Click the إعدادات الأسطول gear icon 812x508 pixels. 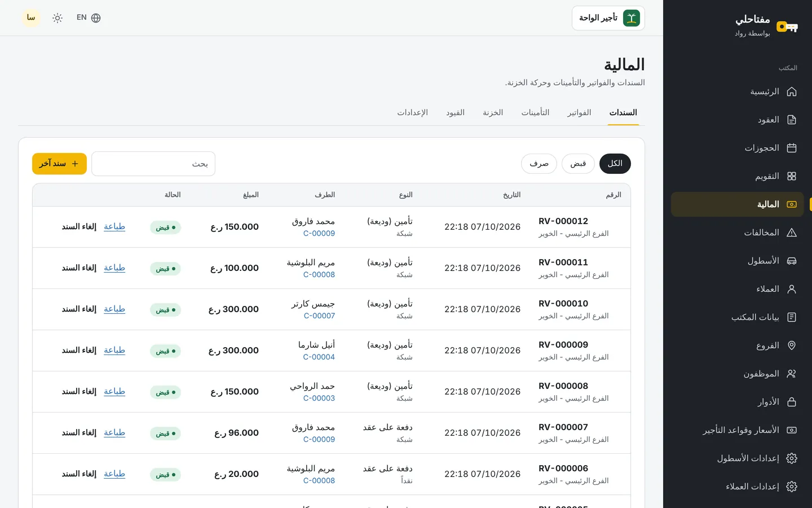coord(792,458)
